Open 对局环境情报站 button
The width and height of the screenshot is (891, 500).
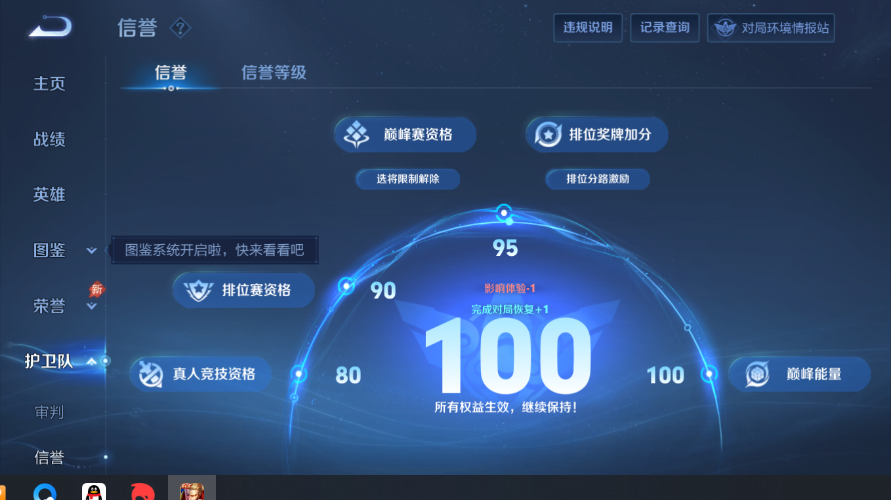click(771, 27)
